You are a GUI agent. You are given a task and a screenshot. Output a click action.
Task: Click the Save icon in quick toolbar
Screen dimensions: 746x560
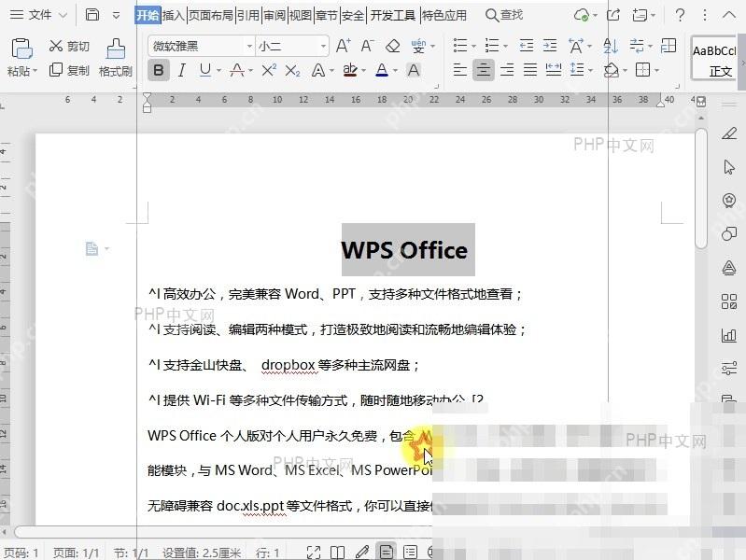92,15
